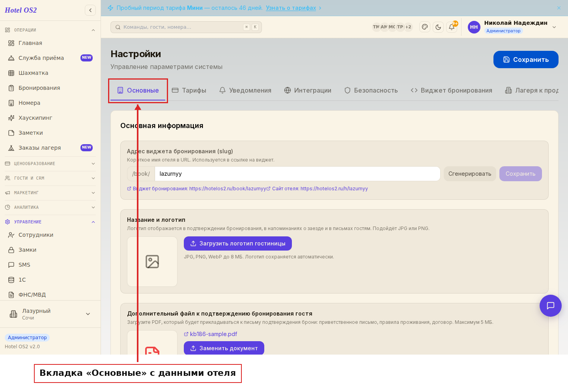Open Номера in sidebar
This screenshot has height=392, width=568.
[50, 103]
